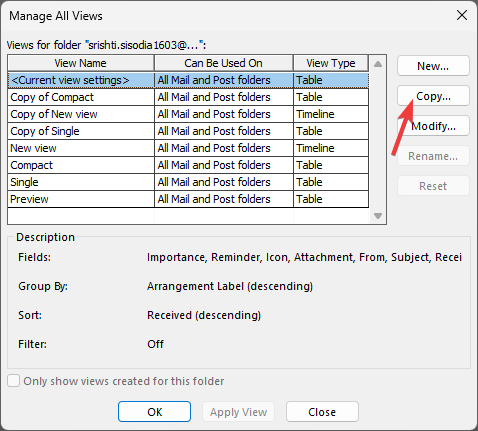This screenshot has width=478, height=431.
Task: Click the Can Be Used On column header
Action: (223, 63)
